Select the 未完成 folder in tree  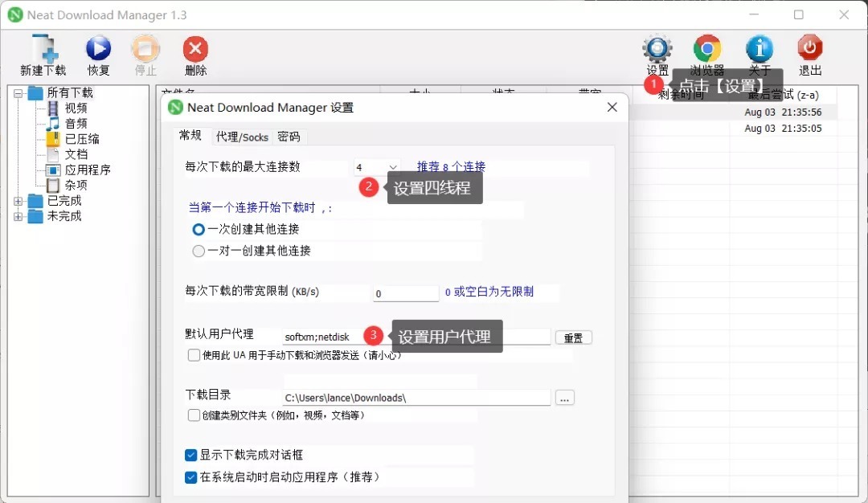(x=64, y=216)
